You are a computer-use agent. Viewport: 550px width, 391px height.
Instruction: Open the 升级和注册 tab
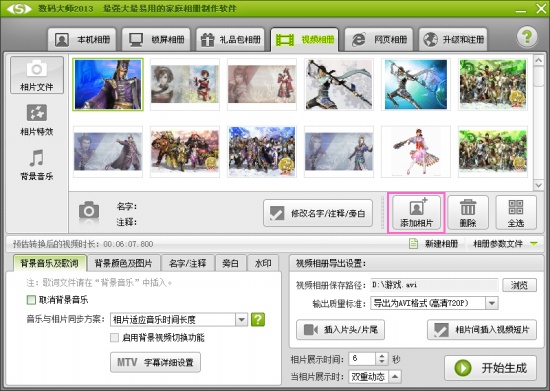[x=453, y=40]
